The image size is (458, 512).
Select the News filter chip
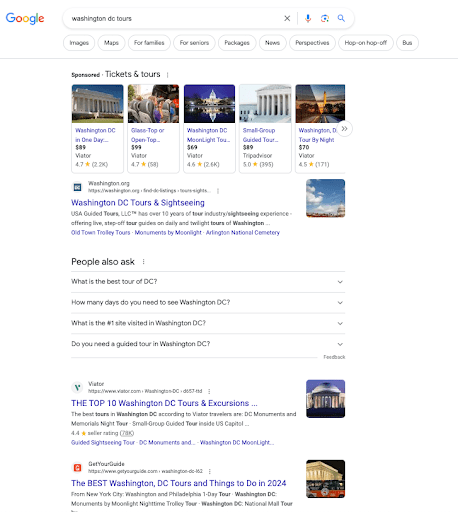(272, 43)
